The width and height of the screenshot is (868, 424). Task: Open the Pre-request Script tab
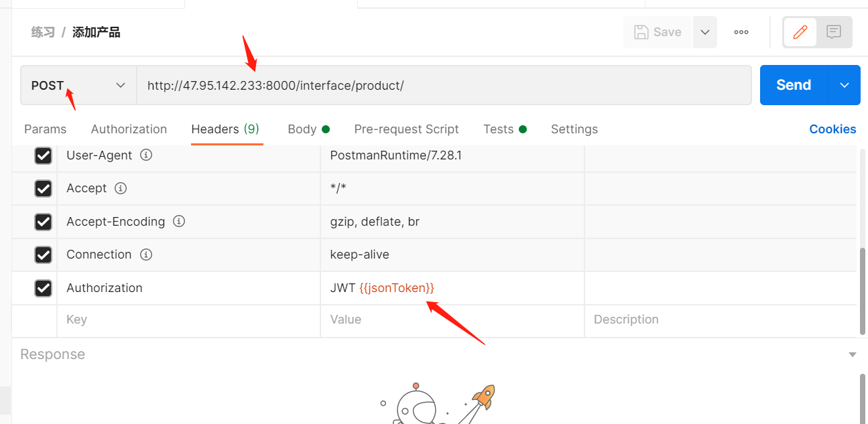point(406,129)
